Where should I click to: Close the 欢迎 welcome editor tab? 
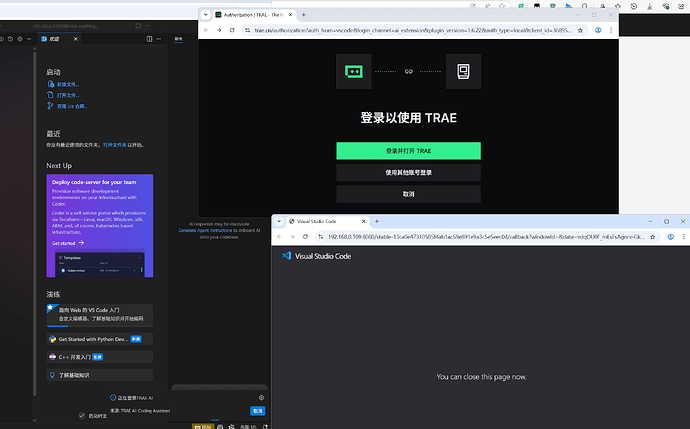pyautogui.click(x=75, y=39)
